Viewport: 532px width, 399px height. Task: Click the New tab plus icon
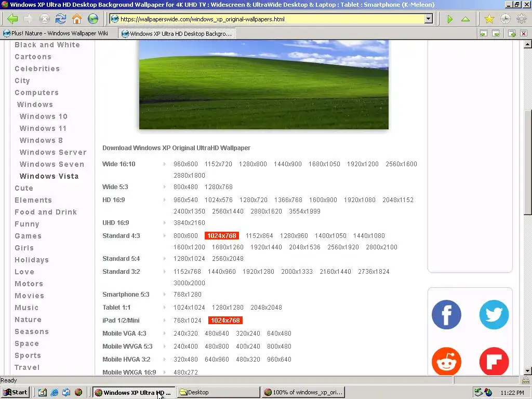(512, 33)
